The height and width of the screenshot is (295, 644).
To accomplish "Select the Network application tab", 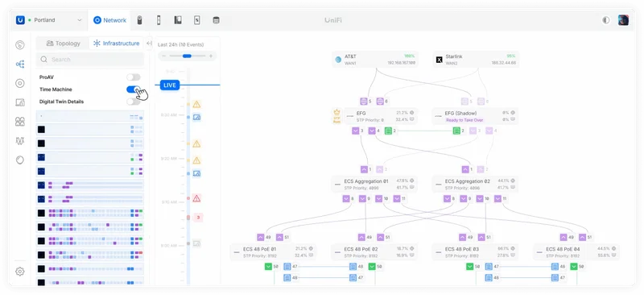I will point(109,20).
